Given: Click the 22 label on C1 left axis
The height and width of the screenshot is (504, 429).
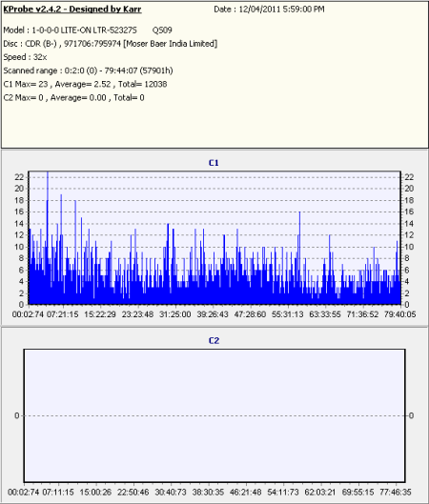Looking at the screenshot, I should pyautogui.click(x=19, y=177).
